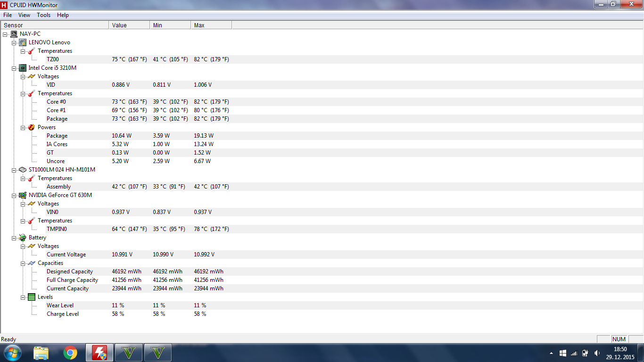The image size is (644, 362).
Task: Open Windows Explorer from the taskbar
Action: 41,353
